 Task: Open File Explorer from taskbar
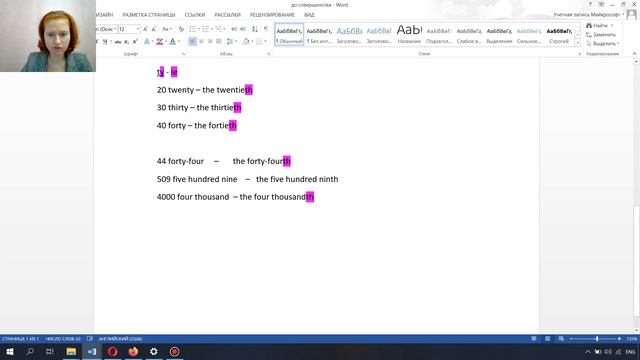(x=71, y=351)
